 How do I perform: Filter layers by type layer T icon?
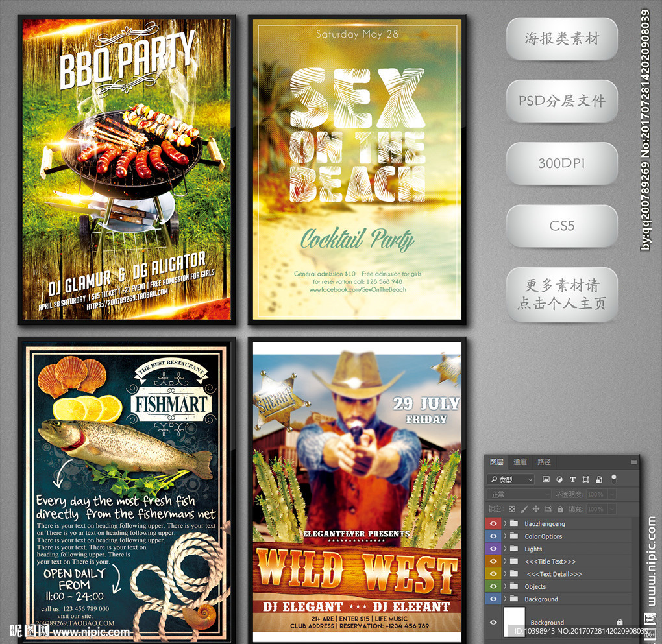[x=572, y=479]
